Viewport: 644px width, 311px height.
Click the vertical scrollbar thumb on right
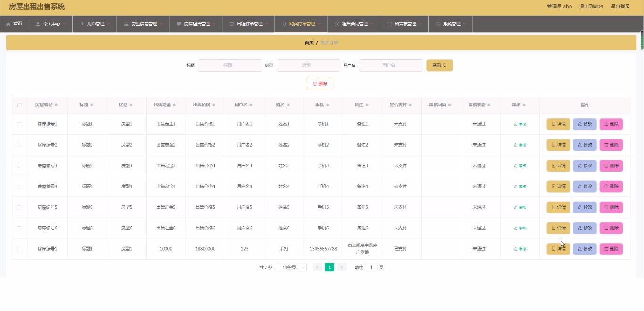642,41
